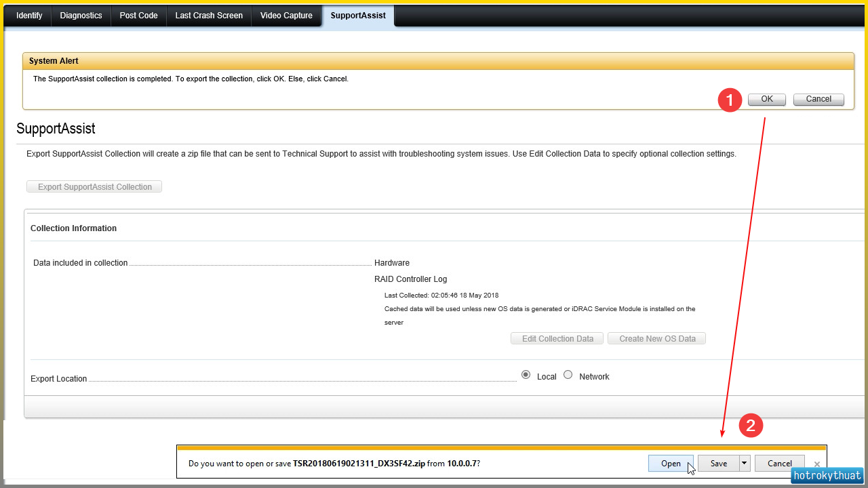Select the SupportAssist tab
This screenshot has width=868, height=488.
click(x=358, y=16)
